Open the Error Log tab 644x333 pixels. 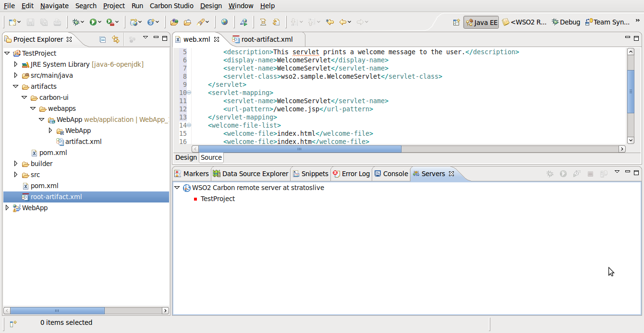coord(351,174)
